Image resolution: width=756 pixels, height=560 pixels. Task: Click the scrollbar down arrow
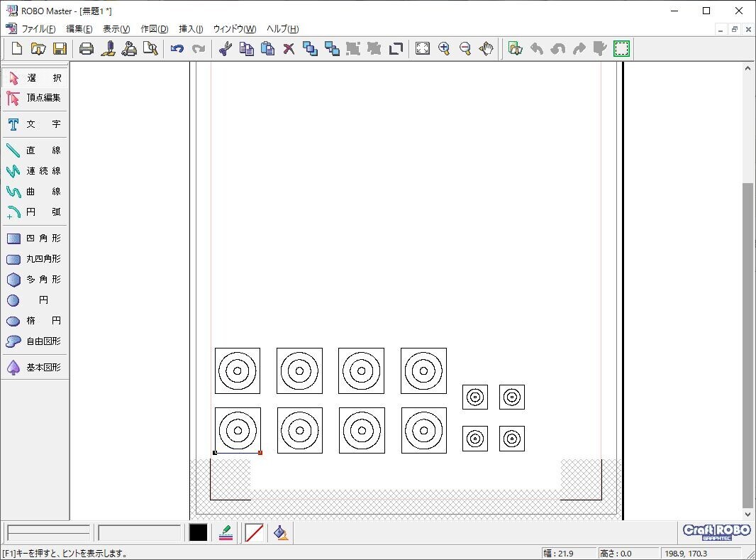tap(747, 514)
